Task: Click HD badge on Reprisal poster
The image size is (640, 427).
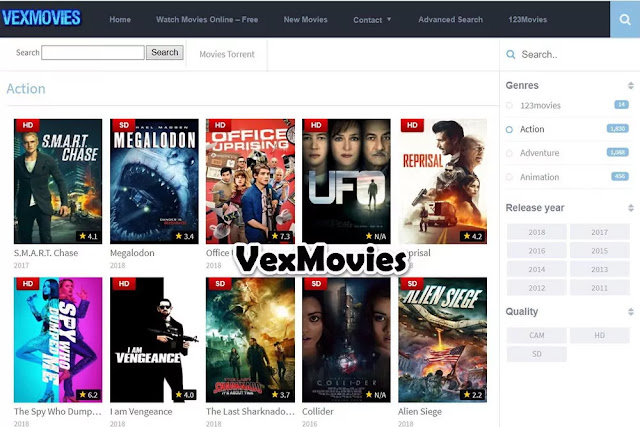Action: [412, 125]
